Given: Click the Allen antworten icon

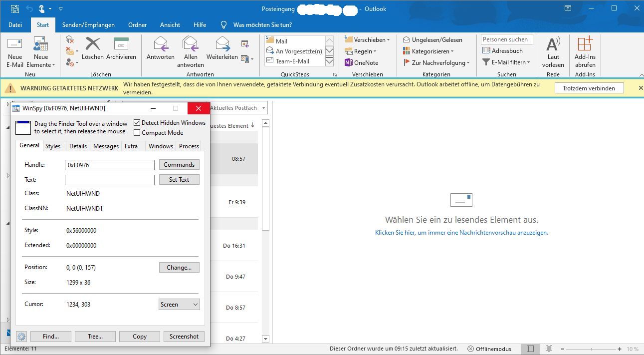Looking at the screenshot, I should (x=190, y=44).
